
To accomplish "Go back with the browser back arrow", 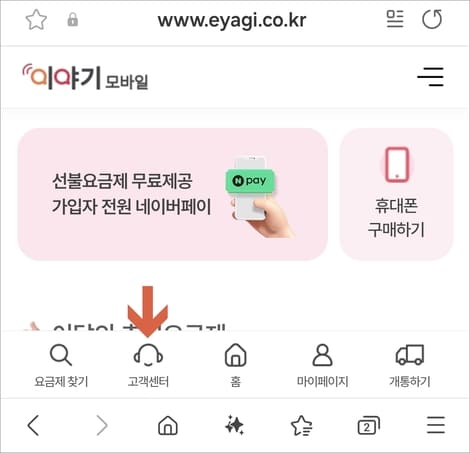I will 34,425.
